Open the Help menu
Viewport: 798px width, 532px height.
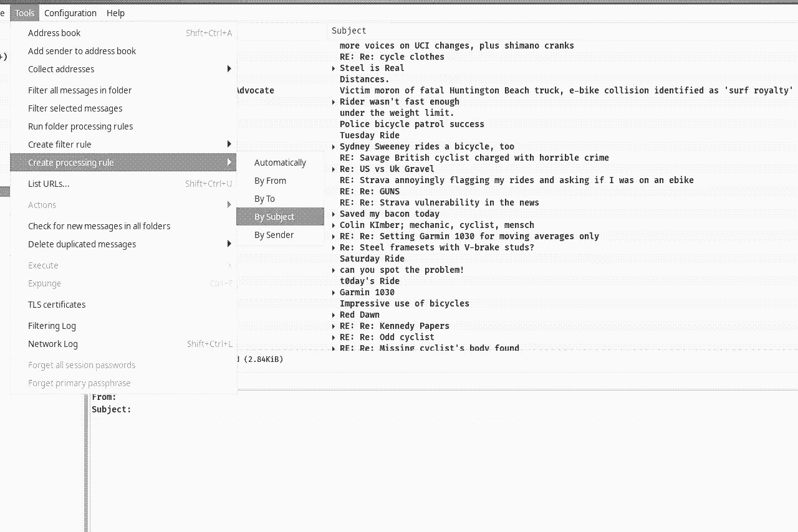pyautogui.click(x=115, y=12)
